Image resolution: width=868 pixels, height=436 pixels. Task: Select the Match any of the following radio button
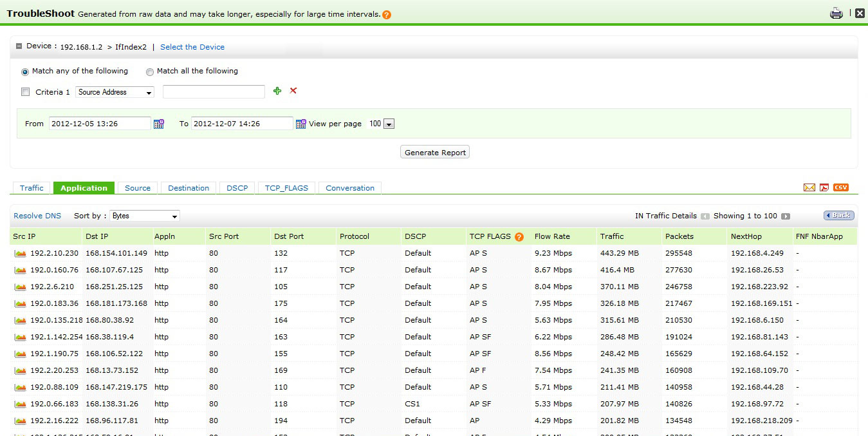tap(24, 71)
